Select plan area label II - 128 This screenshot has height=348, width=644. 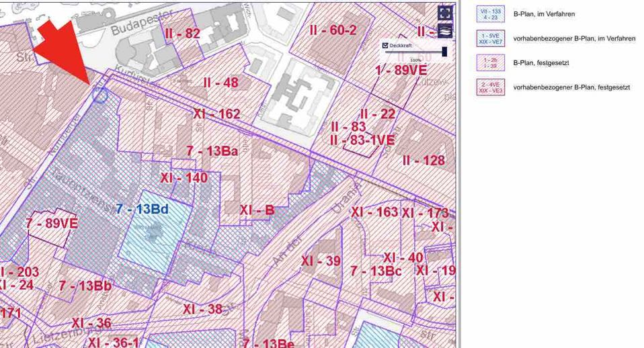point(424,160)
